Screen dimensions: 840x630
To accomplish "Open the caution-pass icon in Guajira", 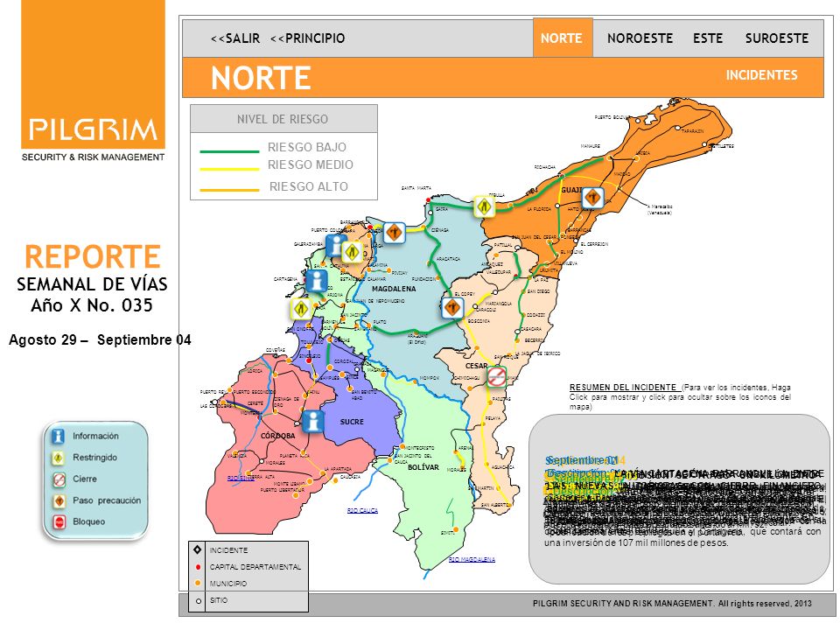I will tap(592, 199).
